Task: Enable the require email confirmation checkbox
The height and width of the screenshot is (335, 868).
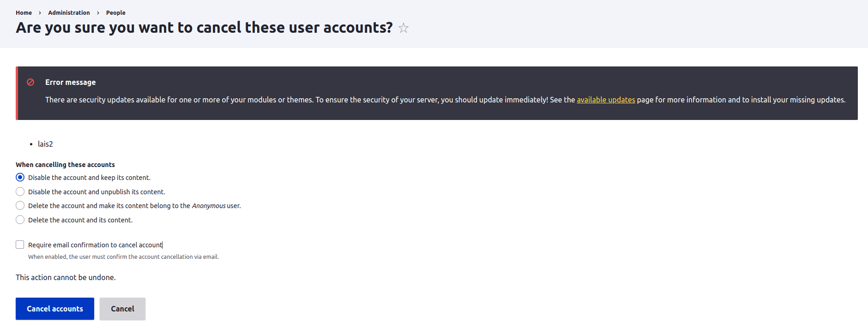Action: pos(20,245)
